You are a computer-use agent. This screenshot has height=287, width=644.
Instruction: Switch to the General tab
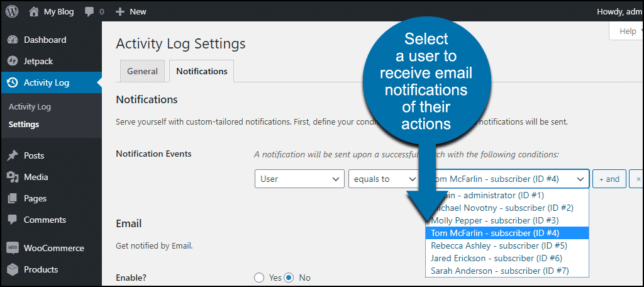click(x=142, y=71)
